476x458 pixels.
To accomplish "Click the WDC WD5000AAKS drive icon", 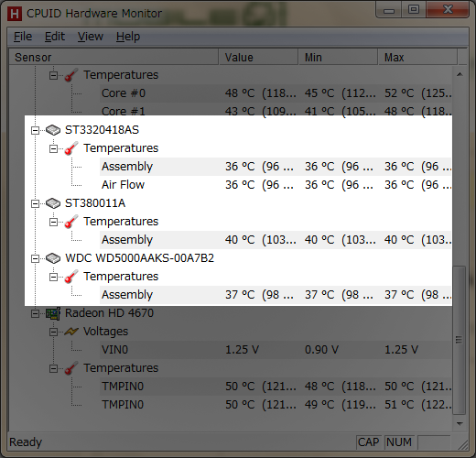I will click(53, 258).
